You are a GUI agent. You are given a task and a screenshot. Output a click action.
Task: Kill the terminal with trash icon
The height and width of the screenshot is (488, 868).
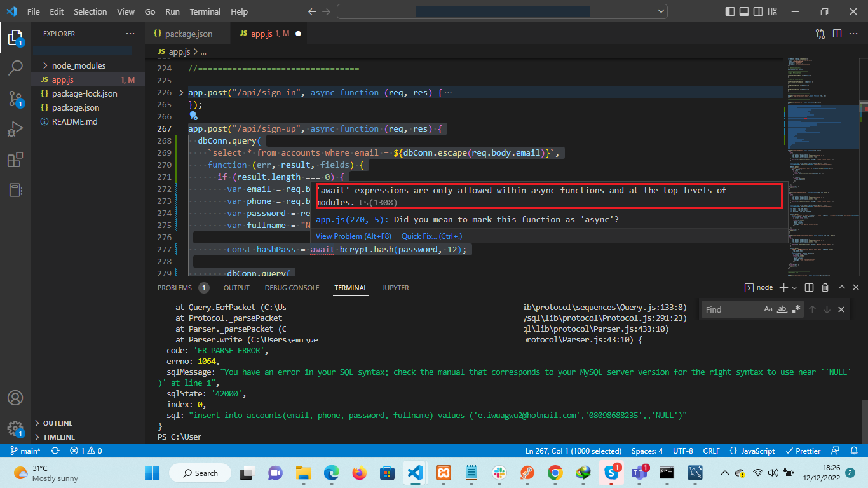pos(825,287)
